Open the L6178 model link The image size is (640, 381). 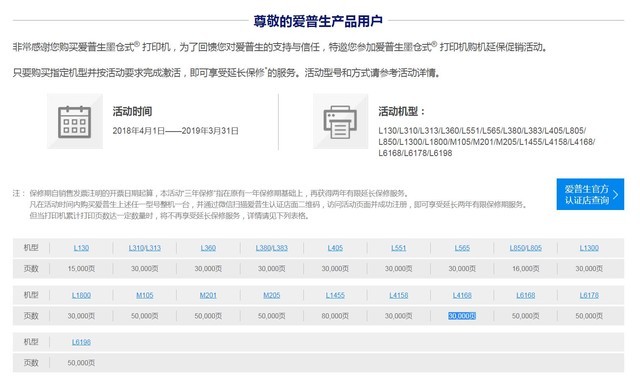589,295
